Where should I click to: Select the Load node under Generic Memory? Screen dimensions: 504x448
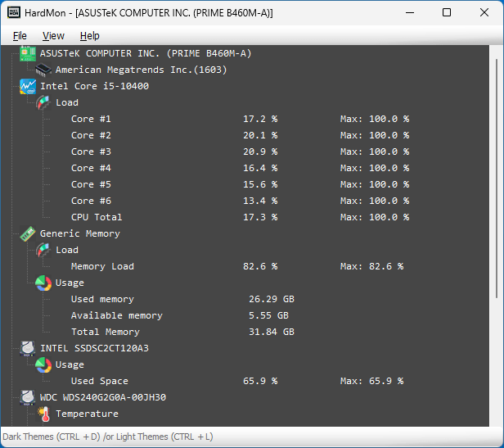[x=67, y=250]
